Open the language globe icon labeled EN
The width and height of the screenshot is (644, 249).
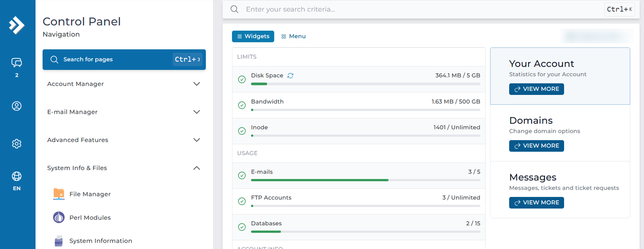point(17,176)
